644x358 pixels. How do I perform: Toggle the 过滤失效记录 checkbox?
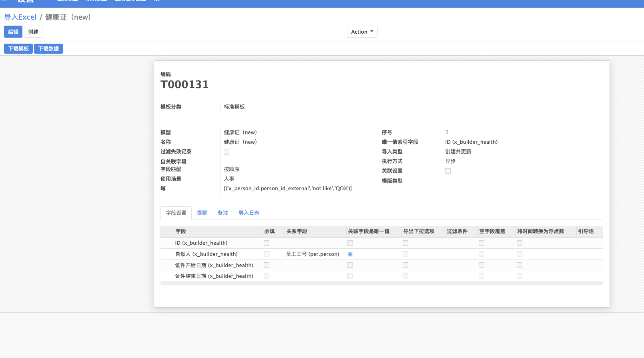pos(227,152)
